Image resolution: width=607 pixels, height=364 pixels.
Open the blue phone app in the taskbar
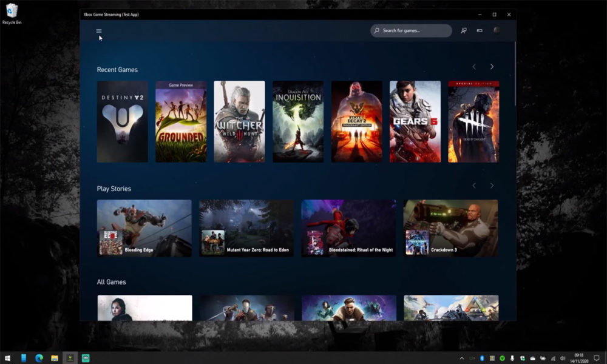(24, 358)
